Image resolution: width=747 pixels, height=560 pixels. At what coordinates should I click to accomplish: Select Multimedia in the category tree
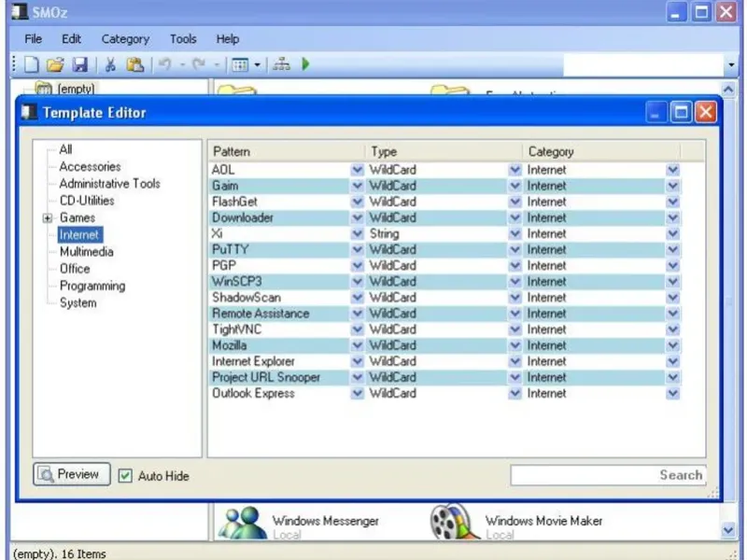click(x=86, y=252)
